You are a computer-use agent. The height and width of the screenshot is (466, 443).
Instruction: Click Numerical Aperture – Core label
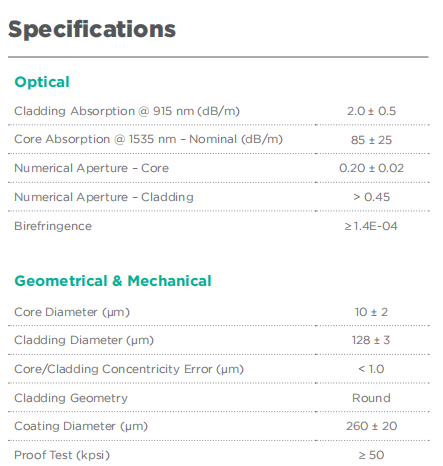click(91, 168)
